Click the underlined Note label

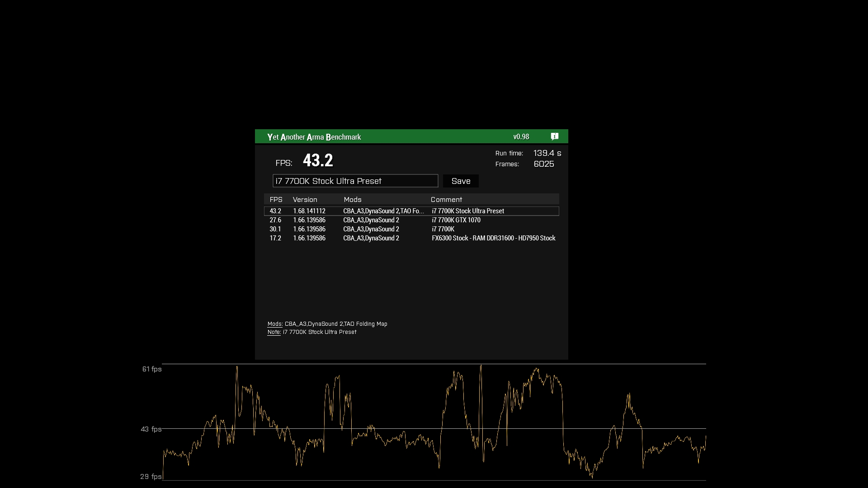274,332
